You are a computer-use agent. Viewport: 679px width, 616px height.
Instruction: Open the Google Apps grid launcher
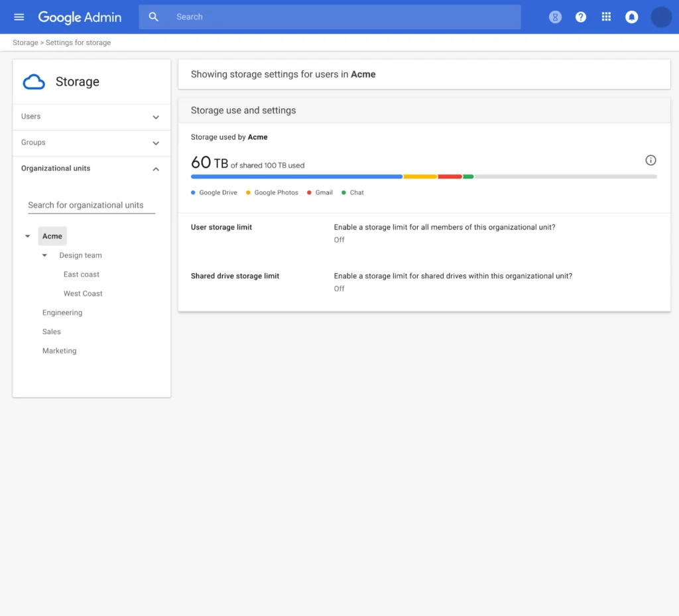606,17
